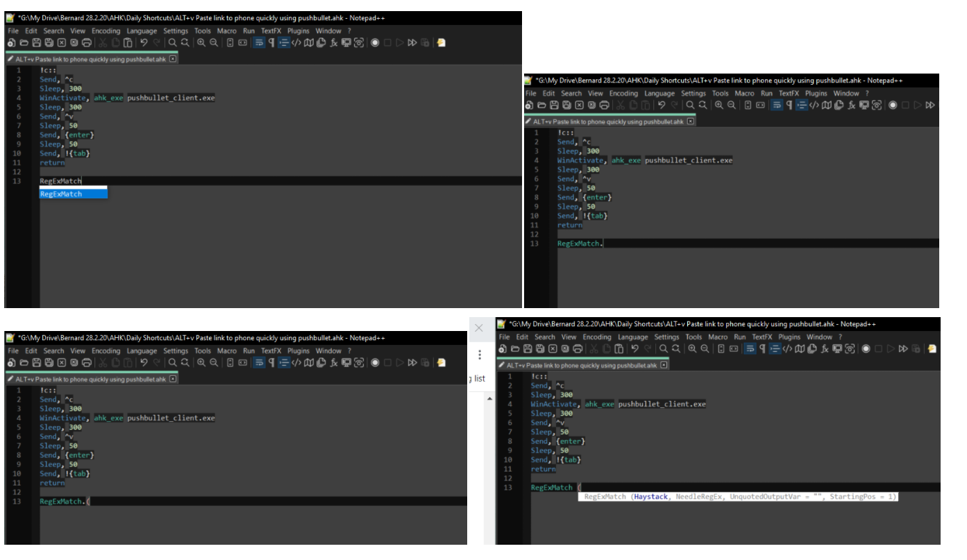Open TextFX menu in the autocomplete-popup window
Viewport: 967px width, 560px height.
coord(271,31)
